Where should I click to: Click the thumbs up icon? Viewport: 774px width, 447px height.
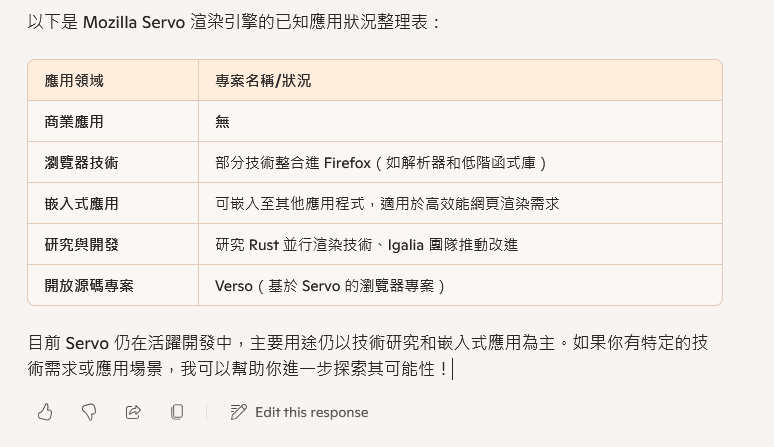[x=45, y=412]
